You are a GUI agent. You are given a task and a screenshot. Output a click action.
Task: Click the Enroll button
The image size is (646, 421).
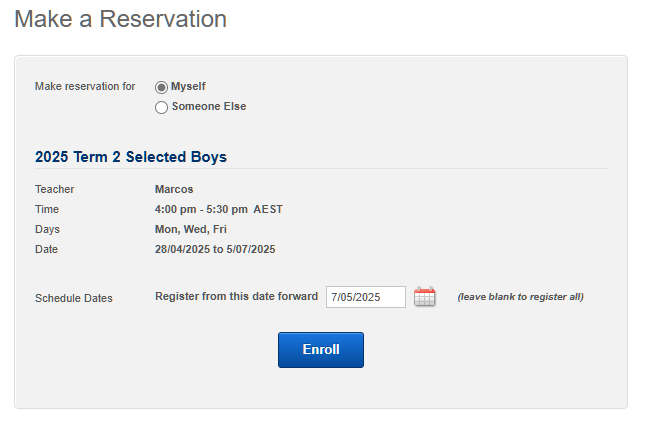321,350
